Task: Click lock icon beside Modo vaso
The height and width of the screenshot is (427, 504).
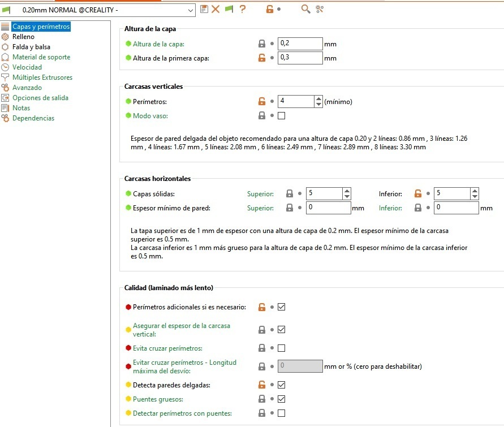Action: (x=262, y=116)
